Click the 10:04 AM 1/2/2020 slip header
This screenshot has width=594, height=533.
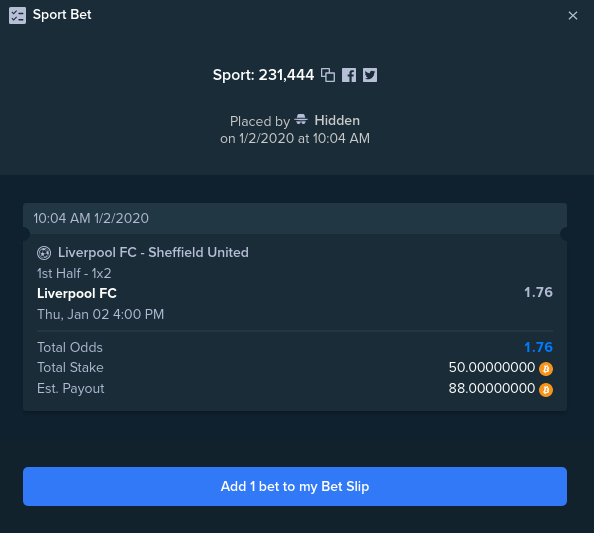pyautogui.click(x=295, y=219)
